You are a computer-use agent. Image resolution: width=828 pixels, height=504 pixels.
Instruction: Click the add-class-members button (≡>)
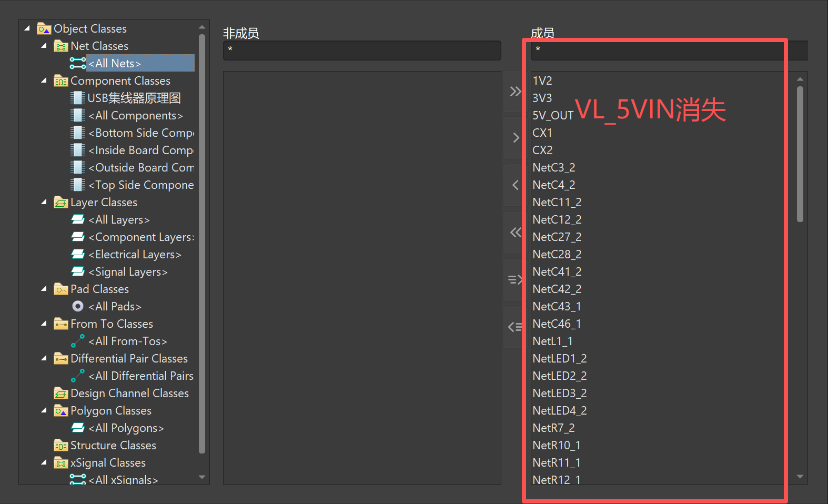pyautogui.click(x=514, y=279)
